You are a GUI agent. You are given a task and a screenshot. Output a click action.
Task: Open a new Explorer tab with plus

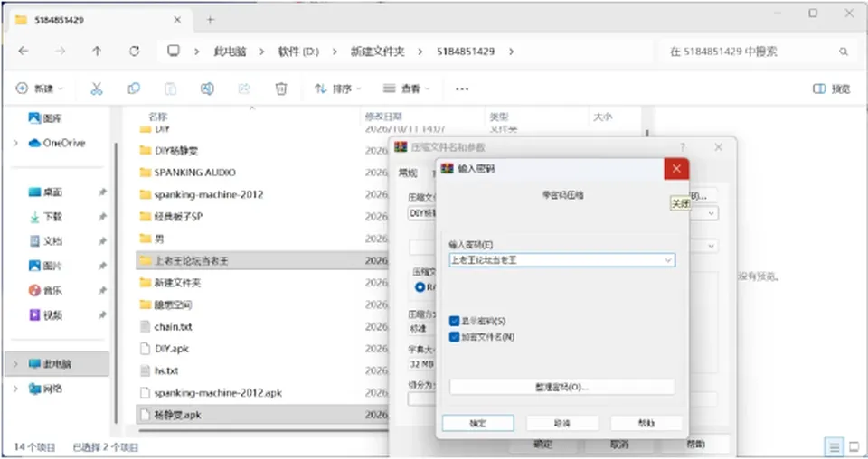[x=211, y=20]
